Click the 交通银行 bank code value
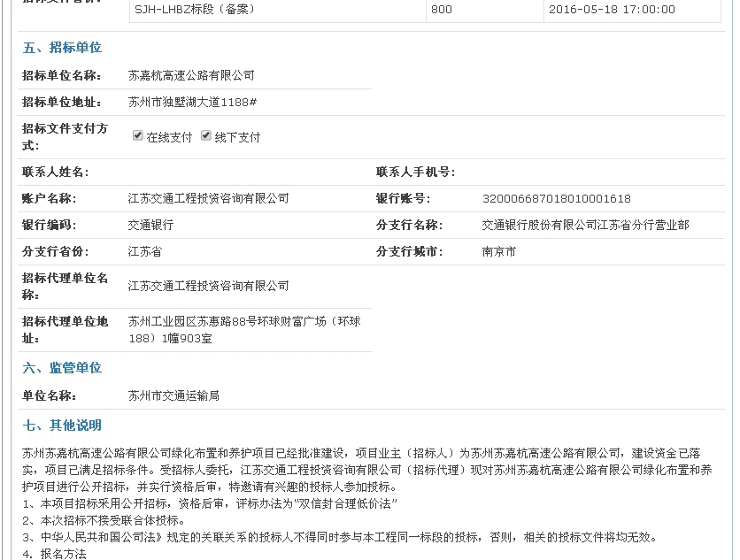Screen dimensions: 740x560 click(150, 225)
